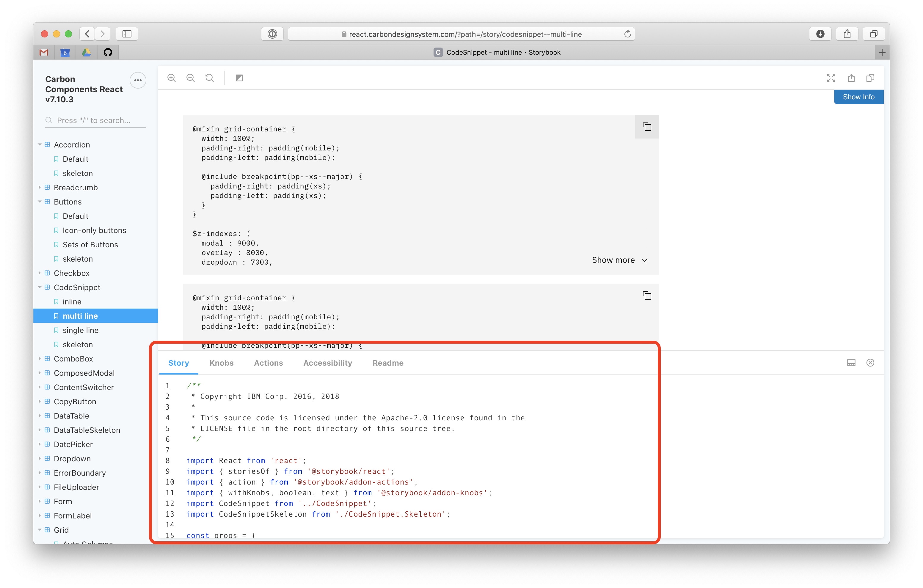Open the sidebar options menu

pos(138,80)
